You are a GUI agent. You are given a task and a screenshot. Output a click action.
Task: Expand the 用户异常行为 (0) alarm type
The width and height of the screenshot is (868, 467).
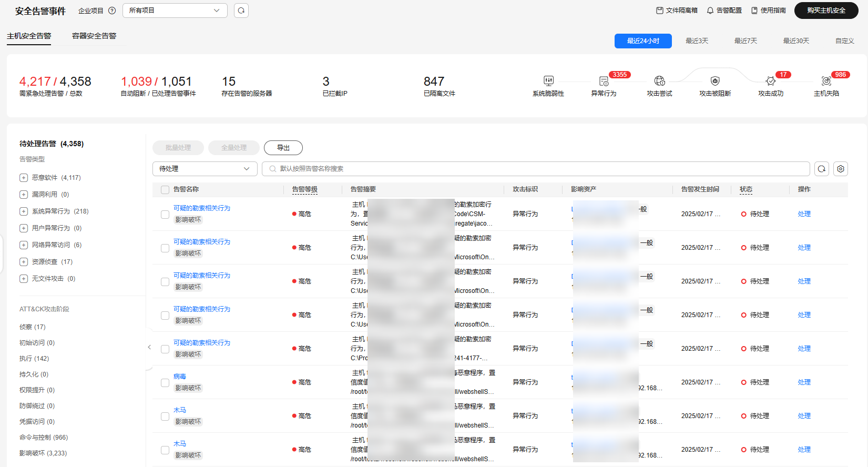[x=24, y=228]
